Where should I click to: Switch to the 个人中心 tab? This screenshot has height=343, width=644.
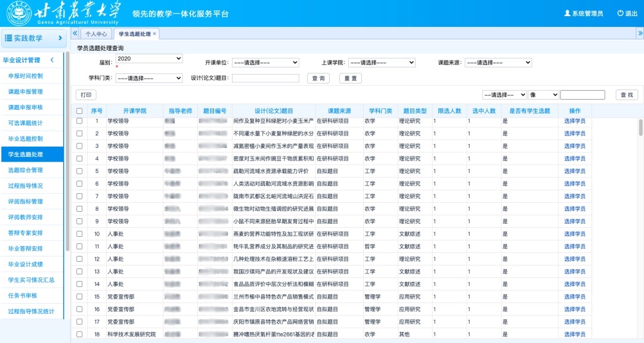[x=96, y=34]
